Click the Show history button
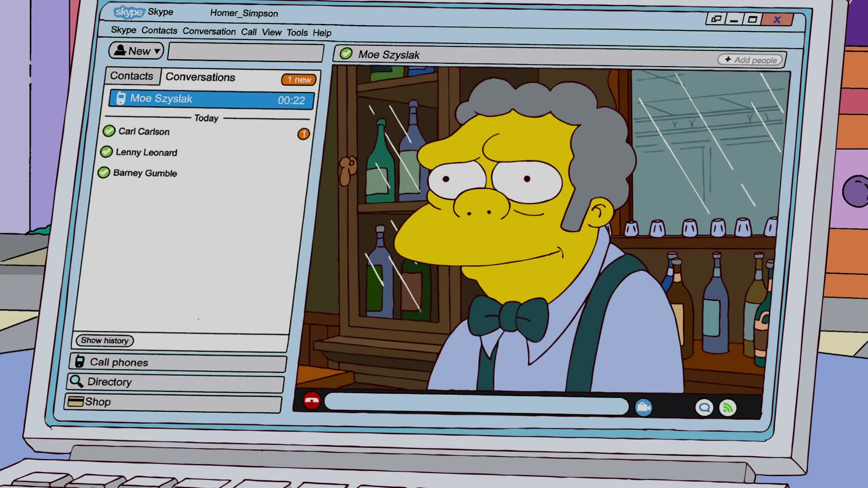Screen dimensions: 868x488 point(104,340)
